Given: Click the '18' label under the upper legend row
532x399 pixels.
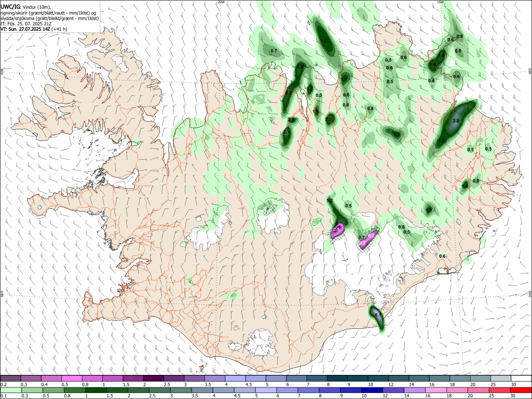Looking at the screenshot, I should (452, 384).
